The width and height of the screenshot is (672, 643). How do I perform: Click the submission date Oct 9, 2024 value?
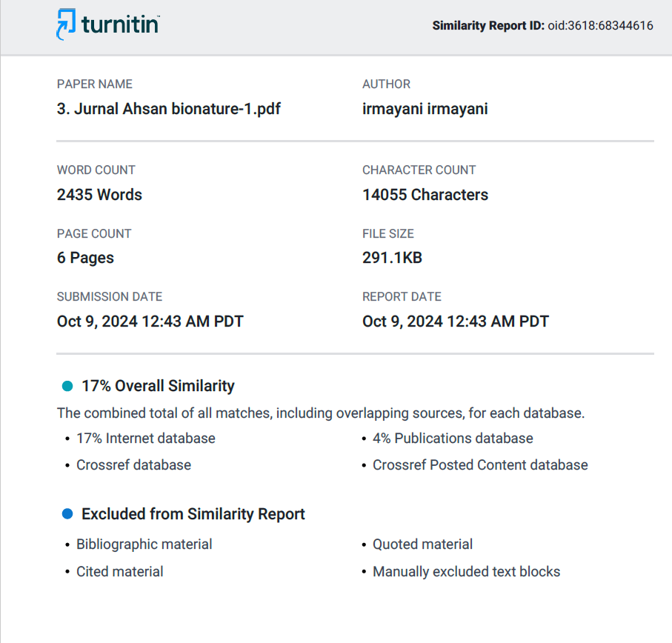[x=150, y=321]
